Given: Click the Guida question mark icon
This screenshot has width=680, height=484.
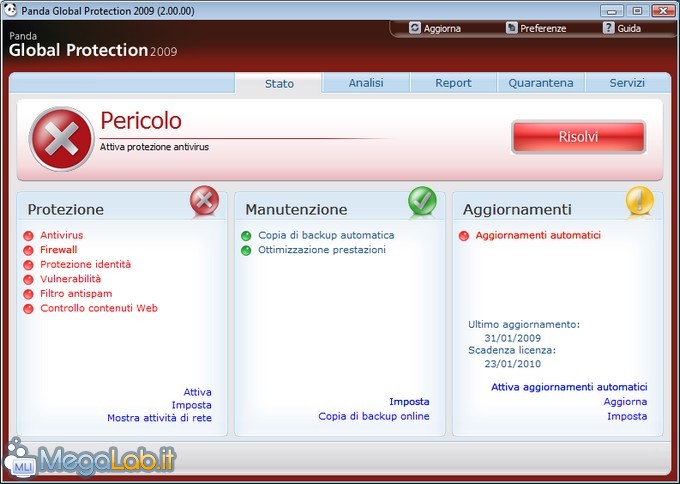Looking at the screenshot, I should tap(608, 28).
